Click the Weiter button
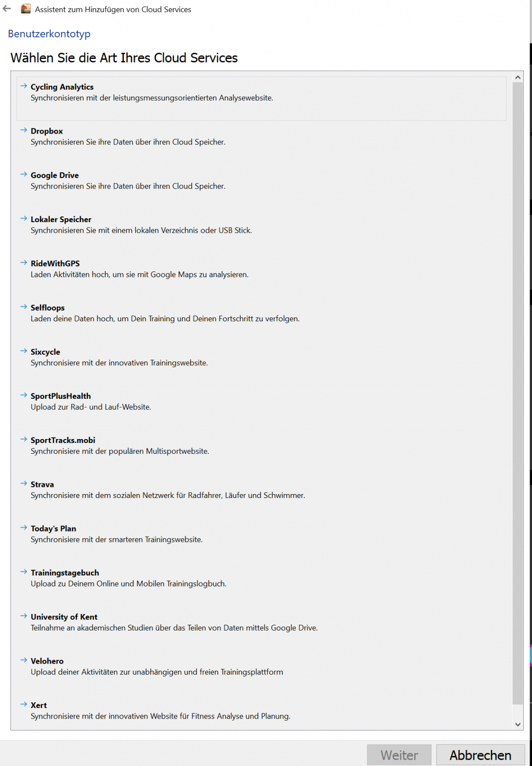 pyautogui.click(x=399, y=755)
